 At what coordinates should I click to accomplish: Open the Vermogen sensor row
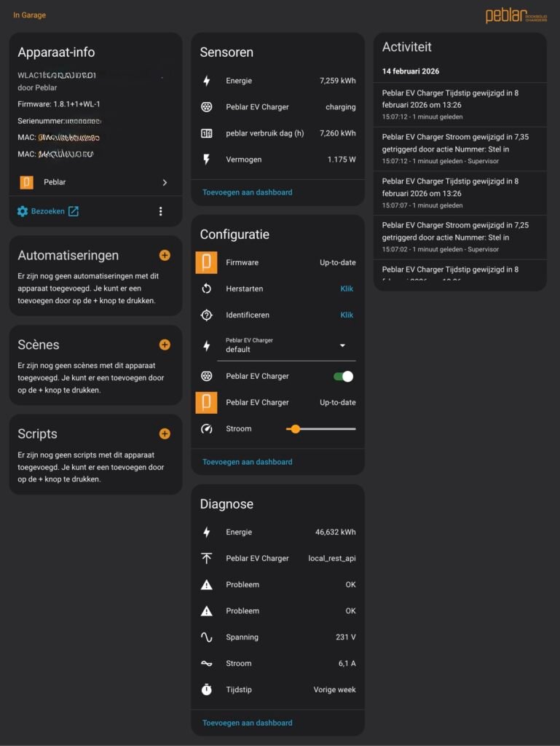coord(277,159)
